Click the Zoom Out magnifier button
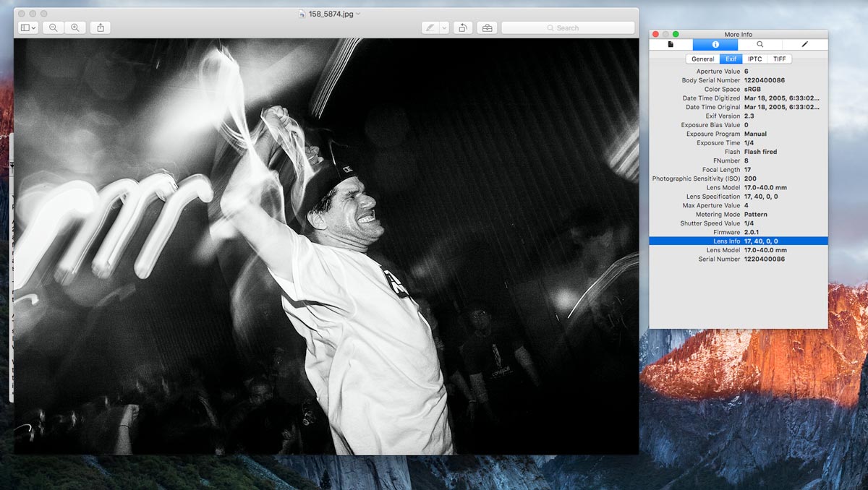Image resolution: width=868 pixels, height=490 pixels. click(x=54, y=27)
